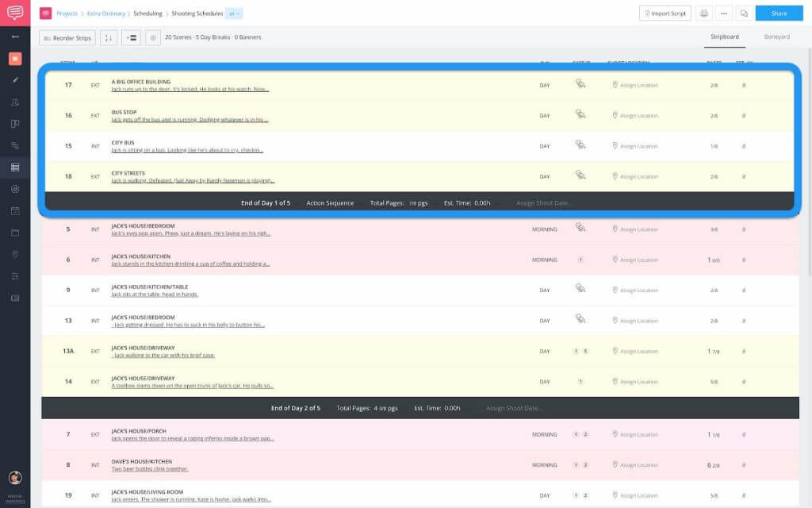
Task: Switch to the Stripboard tab
Action: pos(724,37)
